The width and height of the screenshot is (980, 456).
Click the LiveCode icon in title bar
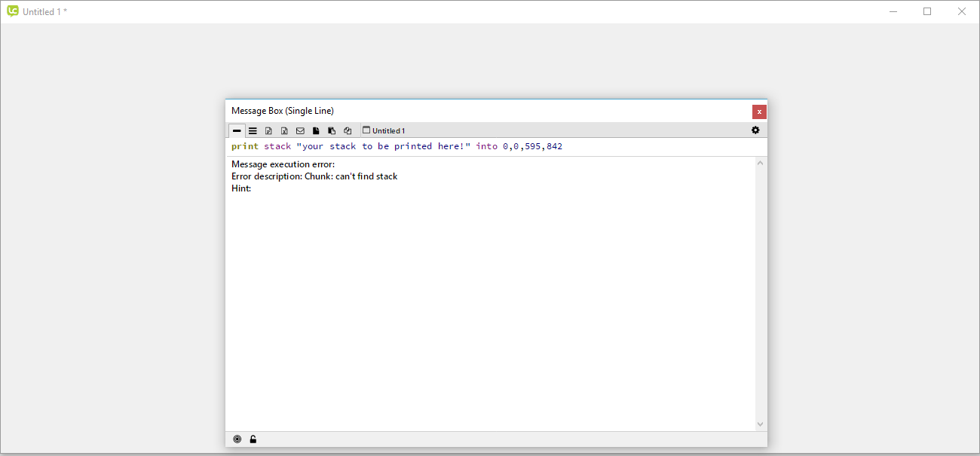(x=13, y=11)
